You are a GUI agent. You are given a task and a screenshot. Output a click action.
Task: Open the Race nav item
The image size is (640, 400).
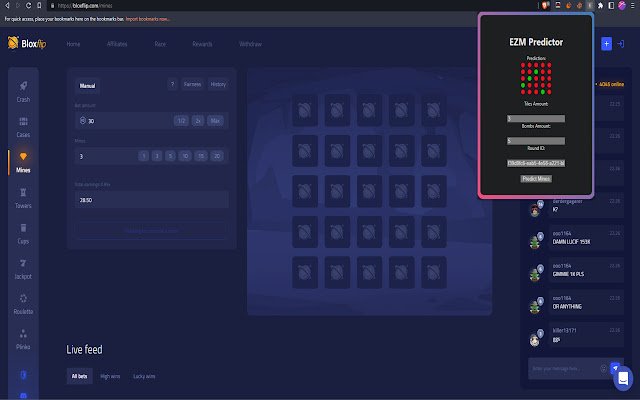160,44
